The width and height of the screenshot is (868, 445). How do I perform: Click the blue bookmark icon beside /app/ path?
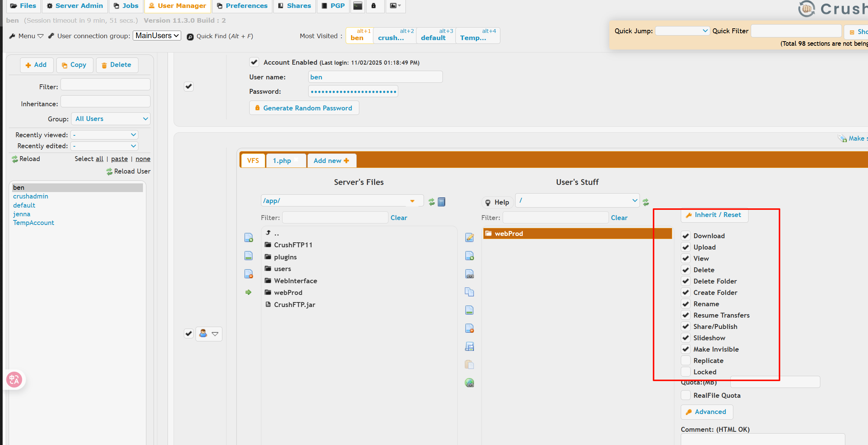(x=441, y=202)
